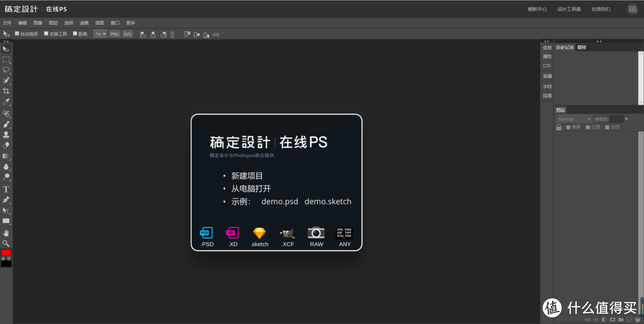Click the black background color swatch
The width and height of the screenshot is (644, 324).
tap(6, 264)
